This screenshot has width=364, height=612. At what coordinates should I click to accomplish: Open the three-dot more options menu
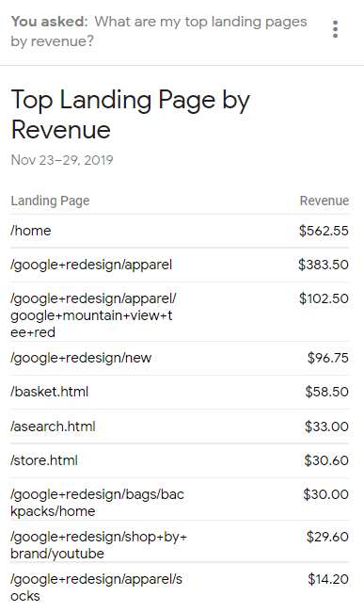click(x=335, y=30)
